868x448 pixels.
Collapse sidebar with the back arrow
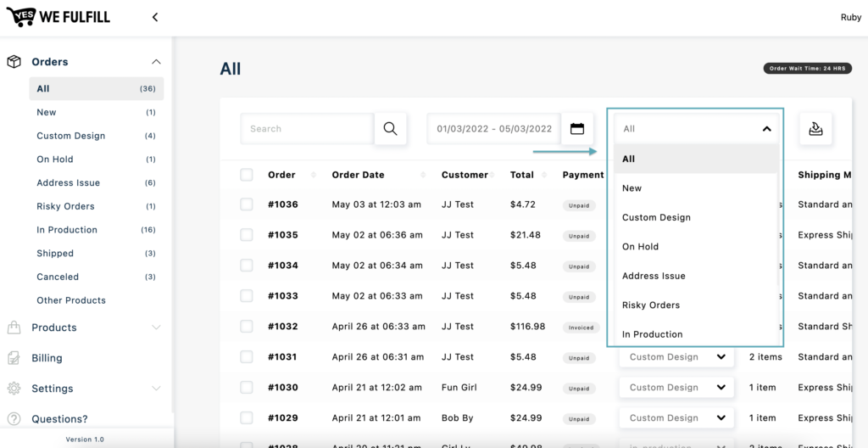(x=155, y=17)
